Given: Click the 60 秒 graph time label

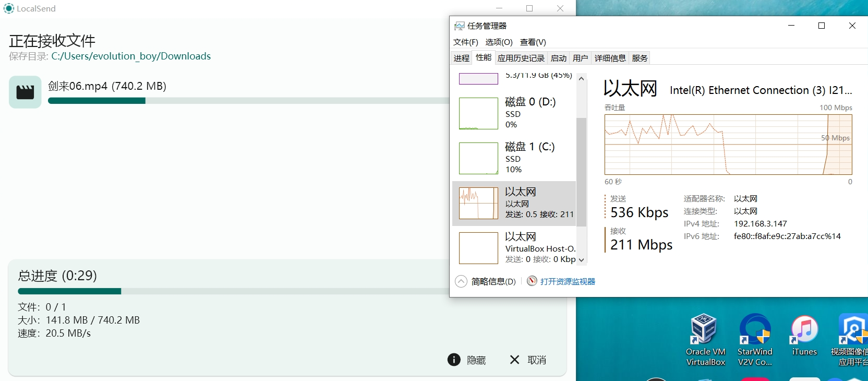Looking at the screenshot, I should click(x=613, y=182).
